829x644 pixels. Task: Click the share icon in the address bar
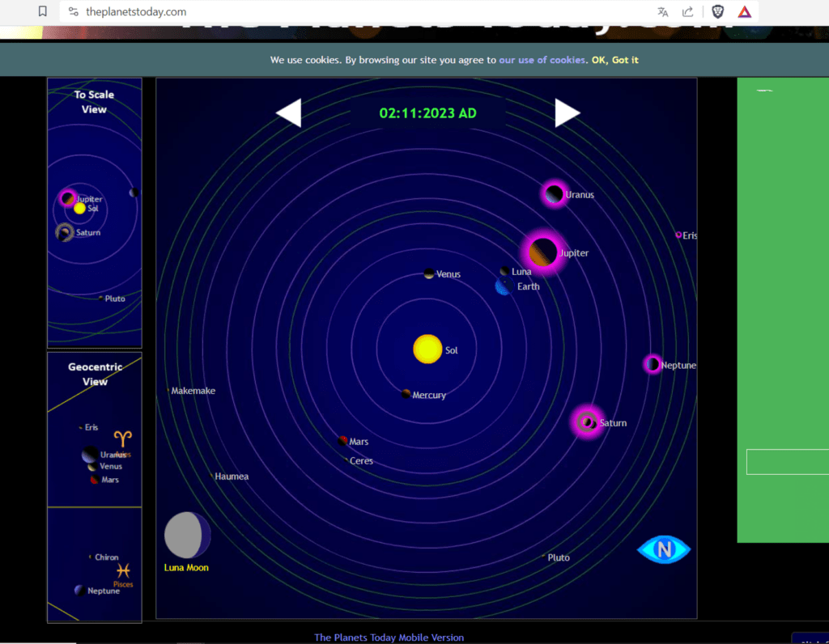tap(688, 11)
